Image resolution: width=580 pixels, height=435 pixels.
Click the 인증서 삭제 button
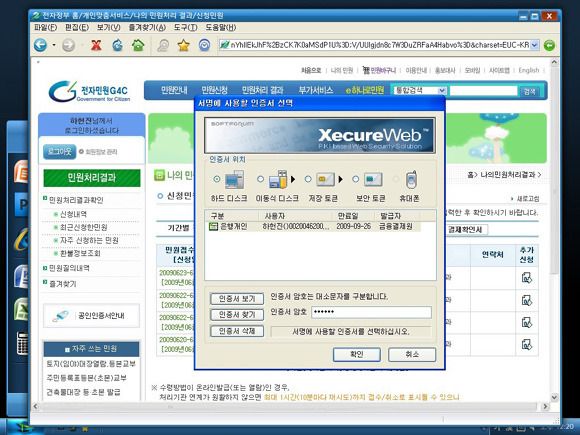(237, 331)
